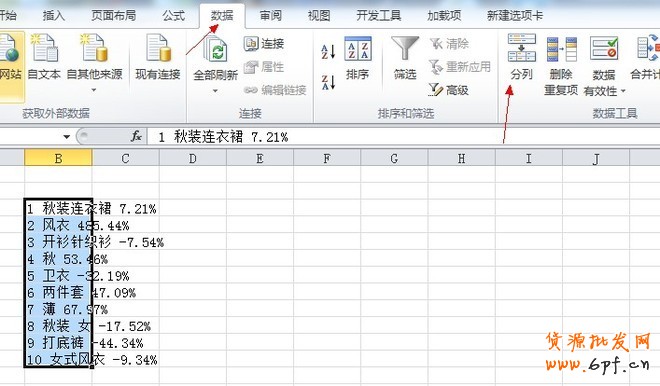Click the 删除重复项 remove duplicates icon
This screenshot has height=386, width=660.
pos(562,49)
